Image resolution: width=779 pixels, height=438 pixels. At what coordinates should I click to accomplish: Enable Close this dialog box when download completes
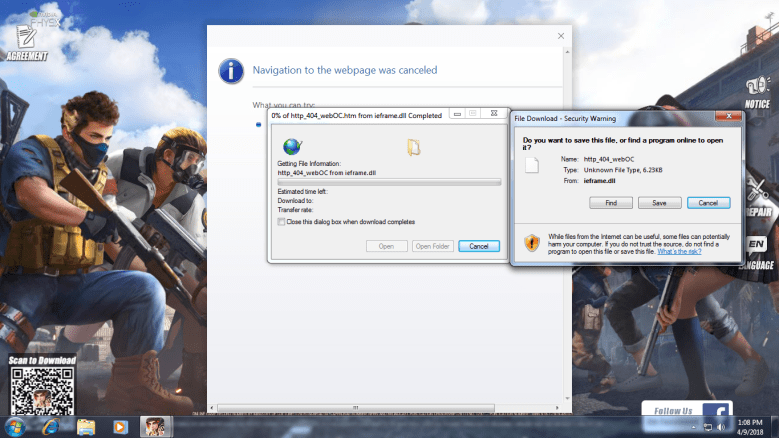[281, 222]
